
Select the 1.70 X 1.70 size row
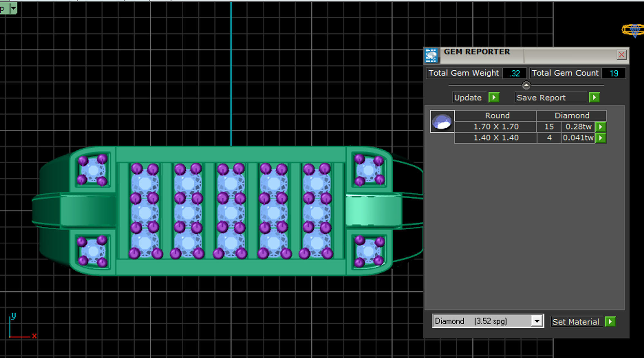coord(496,127)
